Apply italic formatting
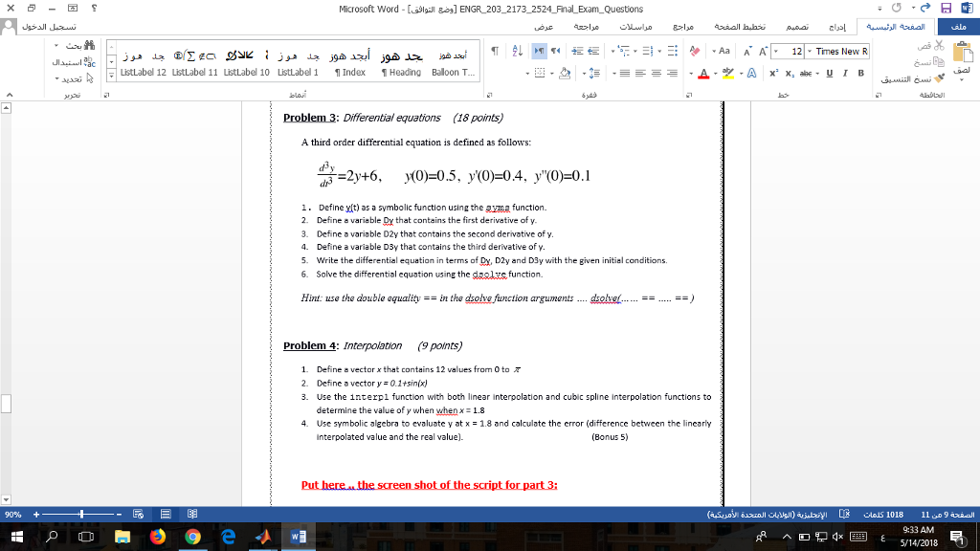This screenshot has height=551, width=980. (x=845, y=73)
